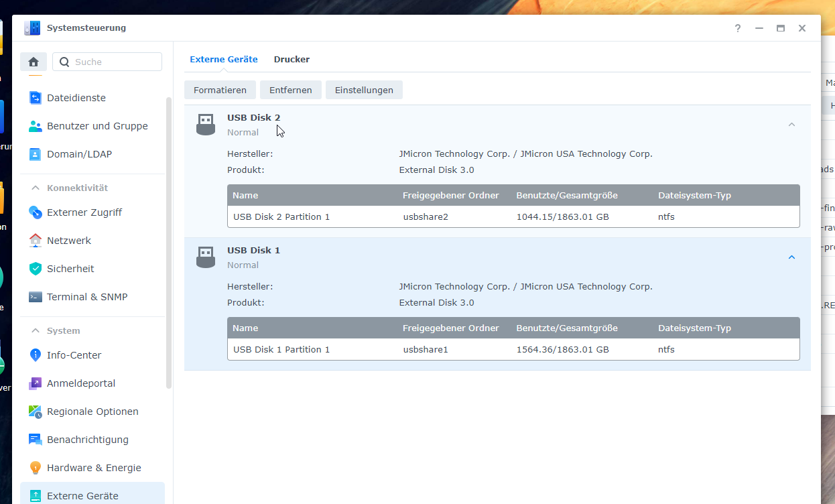Click the USB Disk 2 title text
This screenshot has width=835, height=504.
click(254, 117)
